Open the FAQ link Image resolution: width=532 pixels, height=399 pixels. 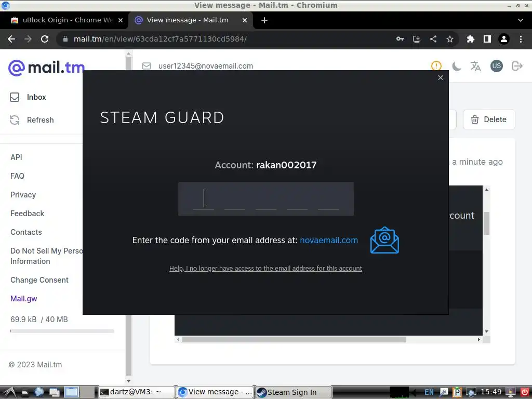(17, 176)
